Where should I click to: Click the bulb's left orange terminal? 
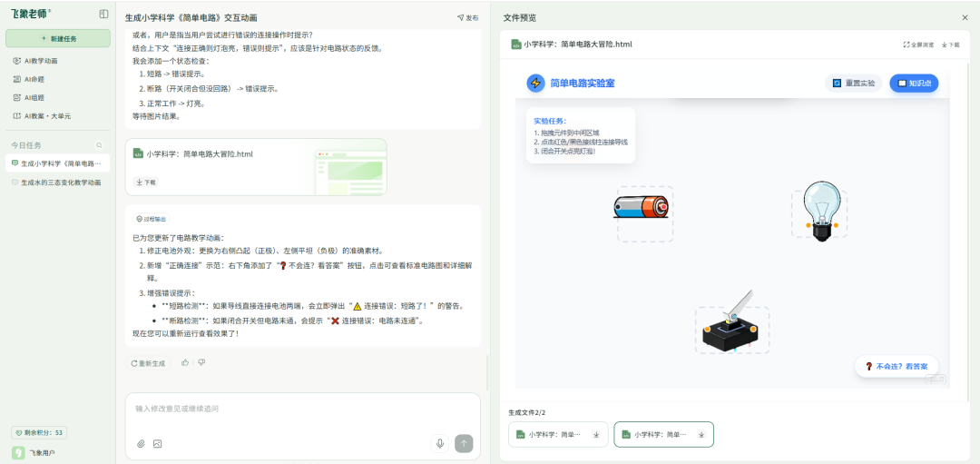click(x=808, y=224)
